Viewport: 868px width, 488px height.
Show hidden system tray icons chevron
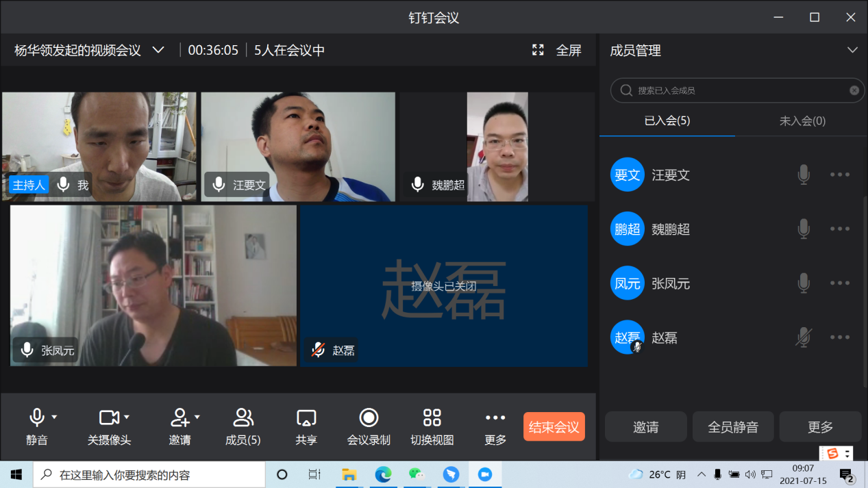click(x=702, y=474)
